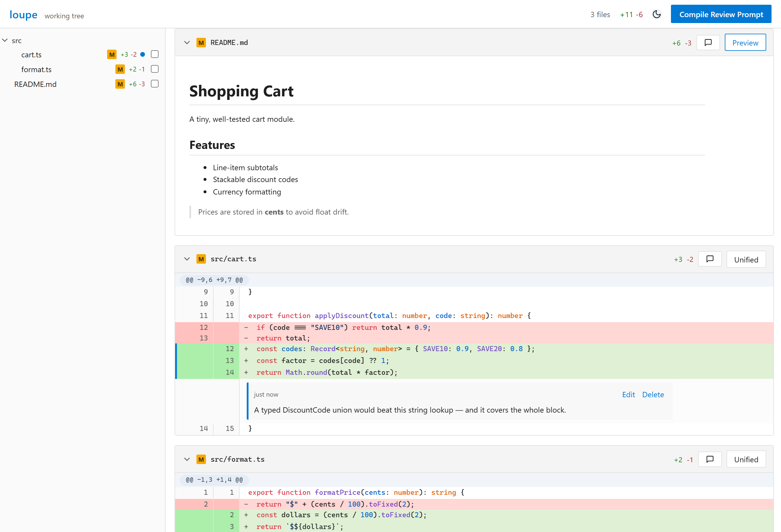Add comment on src/format.ts file
Image resolution: width=781 pixels, height=532 pixels.
[x=709, y=459]
